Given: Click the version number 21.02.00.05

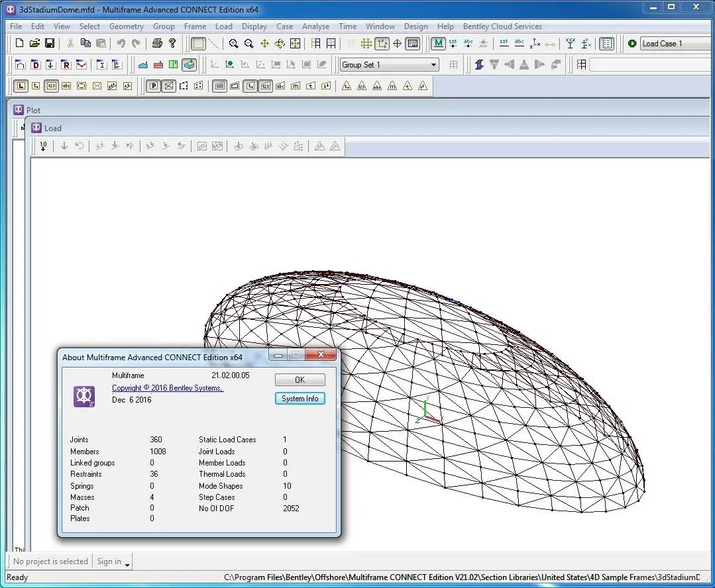Looking at the screenshot, I should coord(231,375).
